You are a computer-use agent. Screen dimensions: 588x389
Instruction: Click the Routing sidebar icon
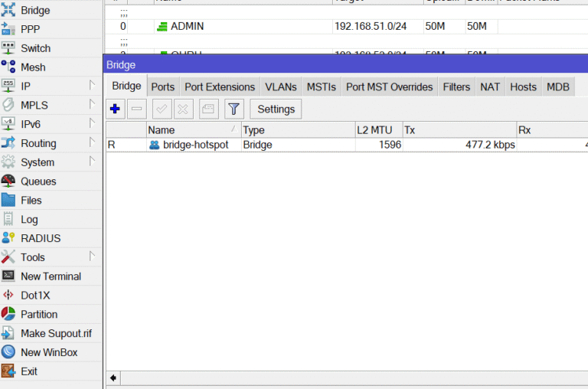coord(8,143)
